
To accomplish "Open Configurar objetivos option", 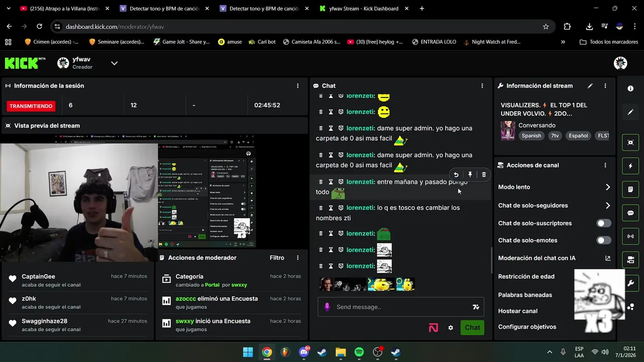I will pyautogui.click(x=527, y=327).
